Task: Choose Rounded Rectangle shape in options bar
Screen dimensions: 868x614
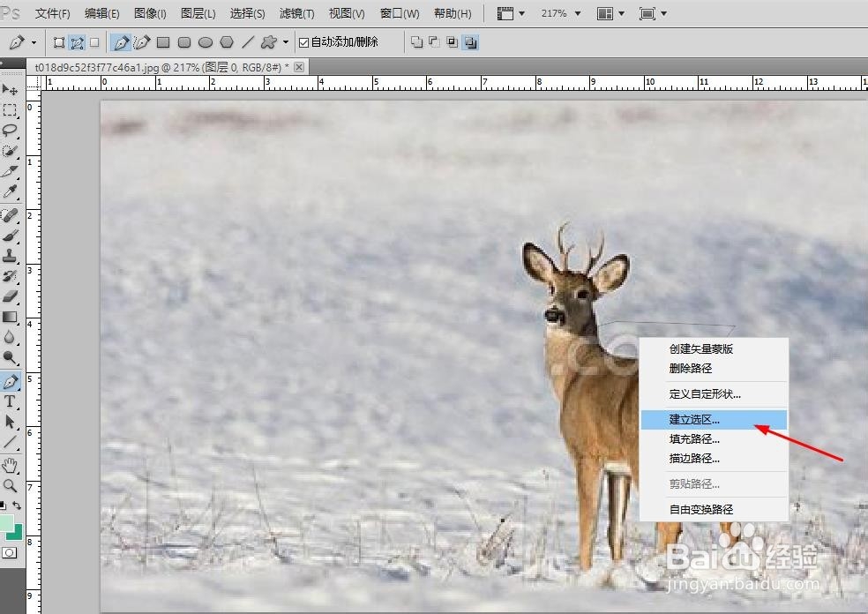Action: 184,42
